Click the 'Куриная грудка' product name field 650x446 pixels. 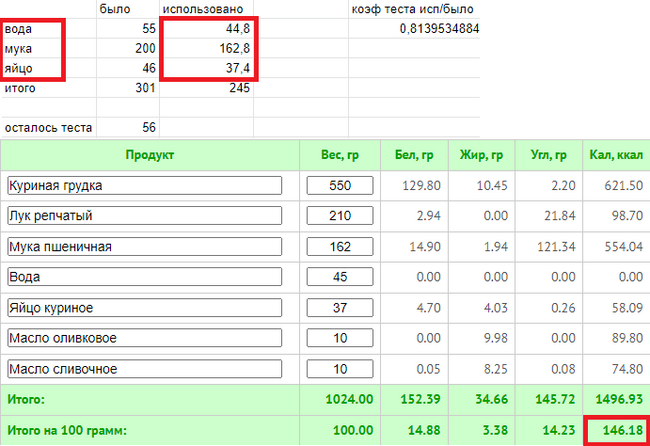(x=144, y=186)
